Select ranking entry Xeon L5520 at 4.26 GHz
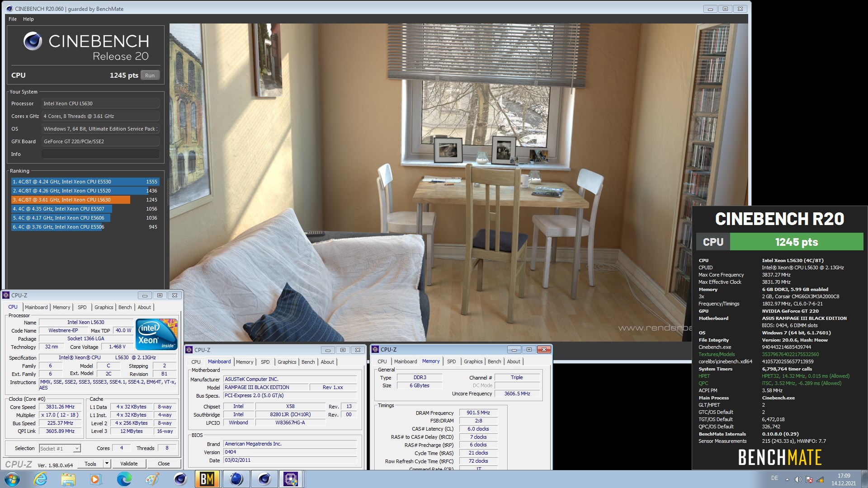868x488 pixels. (x=85, y=191)
